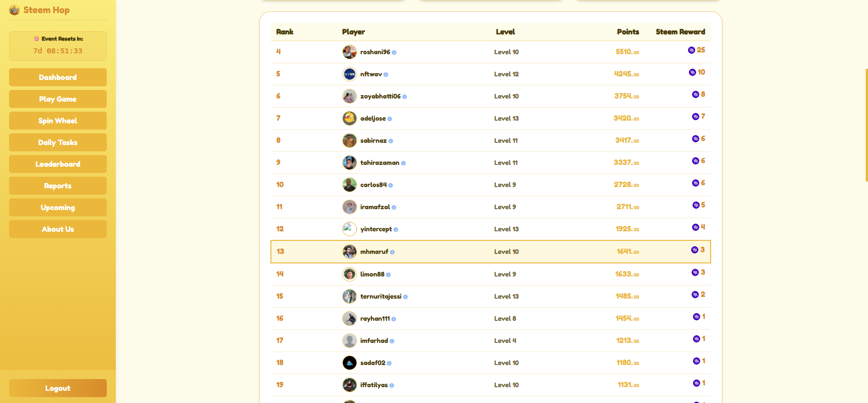Viewport: 868px width, 403px height.
Task: Click the Steem Hop title link
Action: [47, 10]
